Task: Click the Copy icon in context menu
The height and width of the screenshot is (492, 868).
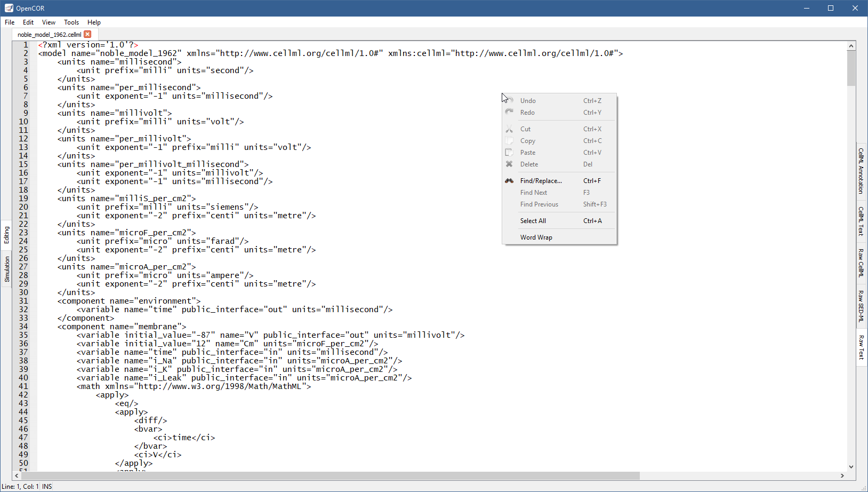Action: point(509,141)
